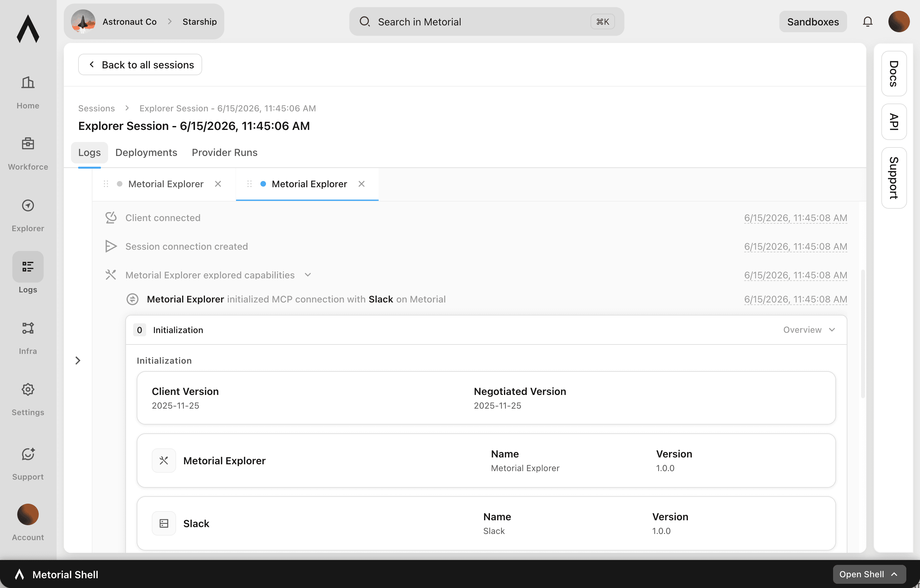Open the API side tab

pos(894,122)
